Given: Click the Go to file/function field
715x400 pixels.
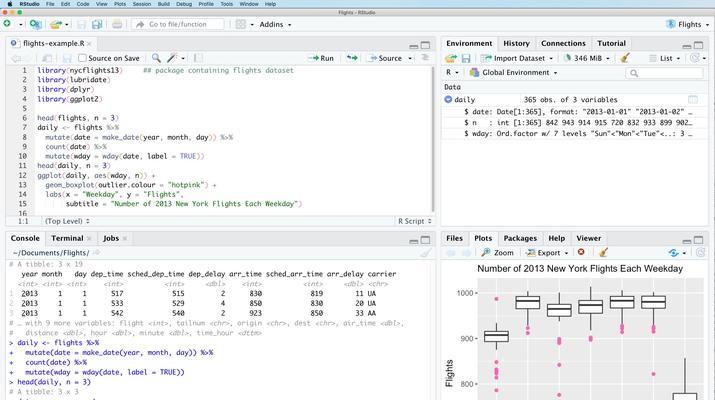Looking at the screenshot, I should tap(178, 24).
